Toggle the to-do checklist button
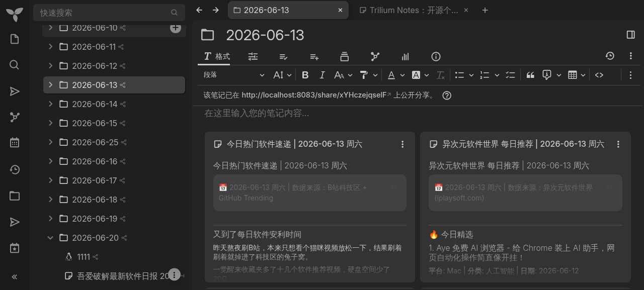 510,75
